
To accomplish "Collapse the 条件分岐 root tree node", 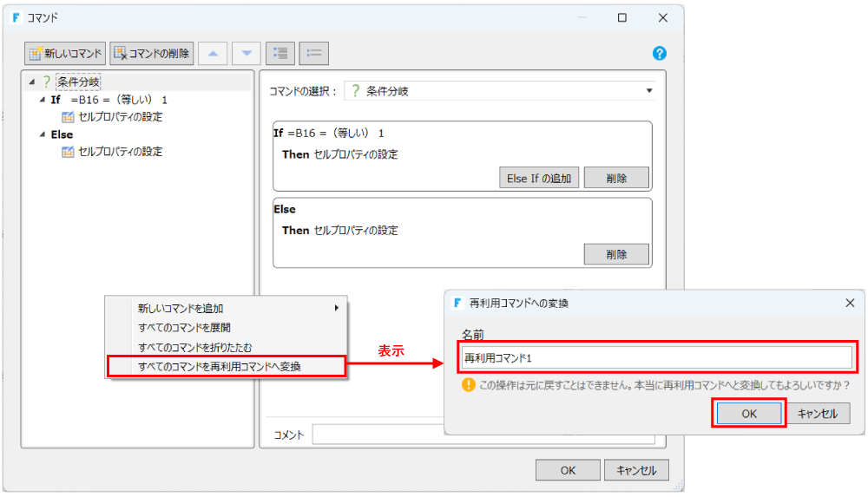I will pyautogui.click(x=32, y=82).
